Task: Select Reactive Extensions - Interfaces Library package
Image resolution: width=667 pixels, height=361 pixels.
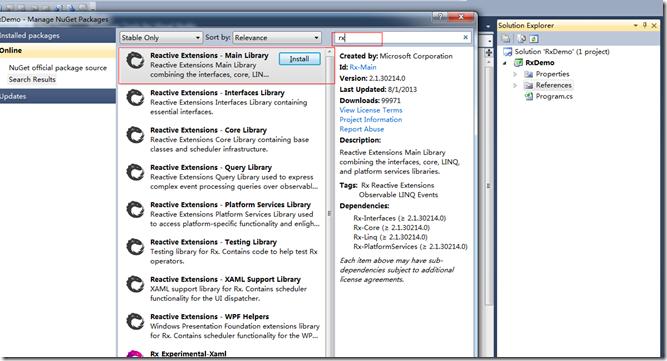Action: 222,102
